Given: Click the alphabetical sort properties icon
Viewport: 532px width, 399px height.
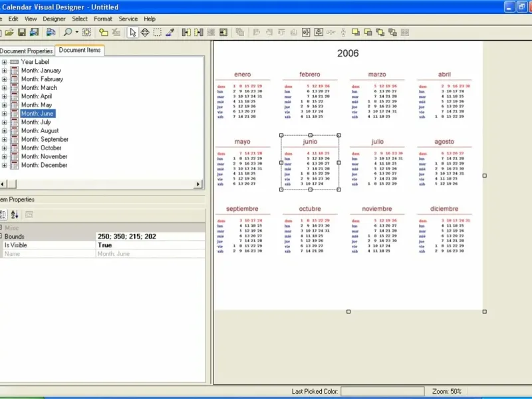Looking at the screenshot, I should pyautogui.click(x=15, y=214).
